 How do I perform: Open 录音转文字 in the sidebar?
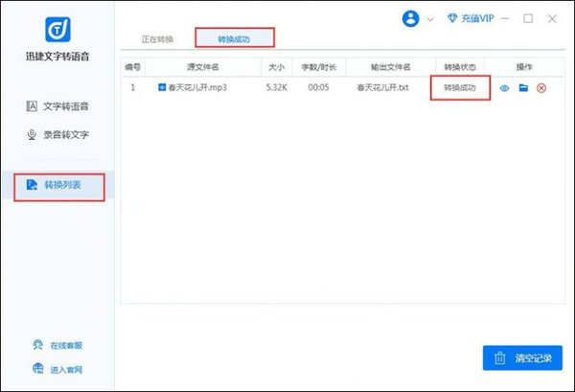[x=57, y=134]
